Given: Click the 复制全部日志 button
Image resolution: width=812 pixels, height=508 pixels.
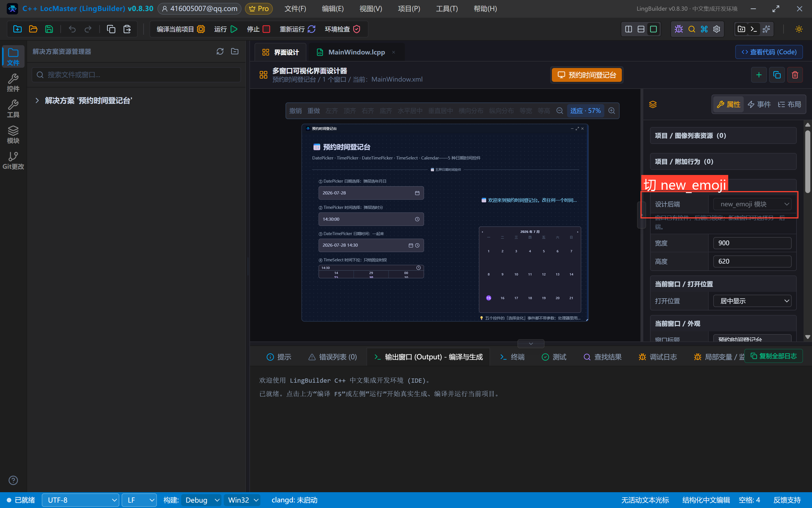Looking at the screenshot, I should pyautogui.click(x=773, y=356).
